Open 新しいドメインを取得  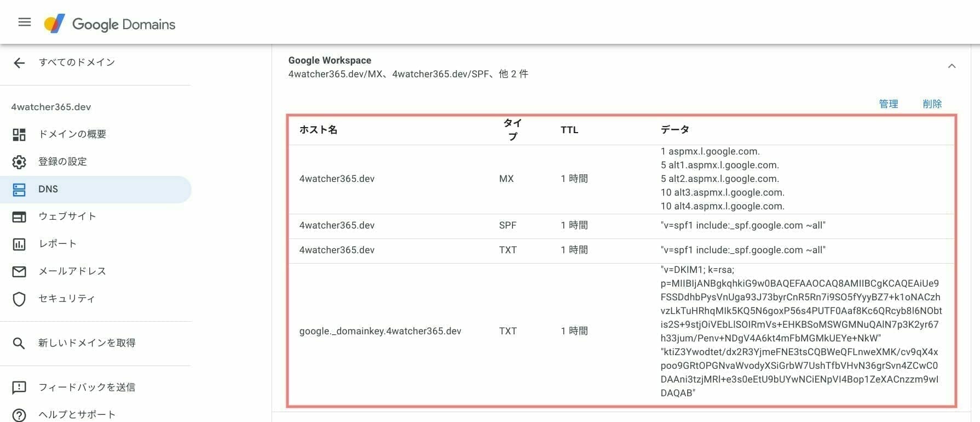tap(87, 343)
